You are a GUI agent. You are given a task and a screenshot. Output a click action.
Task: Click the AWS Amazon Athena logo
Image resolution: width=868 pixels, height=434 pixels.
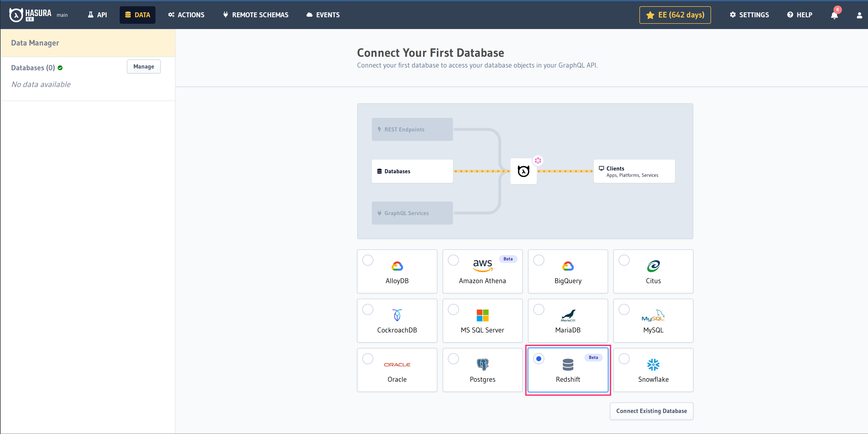pyautogui.click(x=482, y=265)
